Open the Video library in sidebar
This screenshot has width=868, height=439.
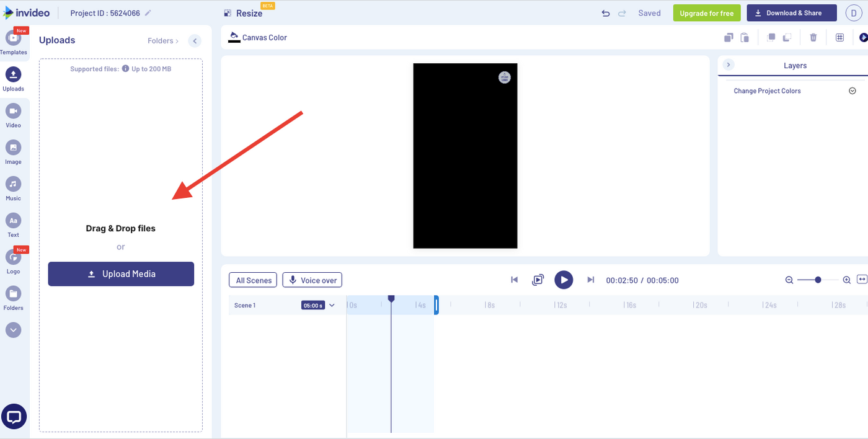tap(13, 115)
